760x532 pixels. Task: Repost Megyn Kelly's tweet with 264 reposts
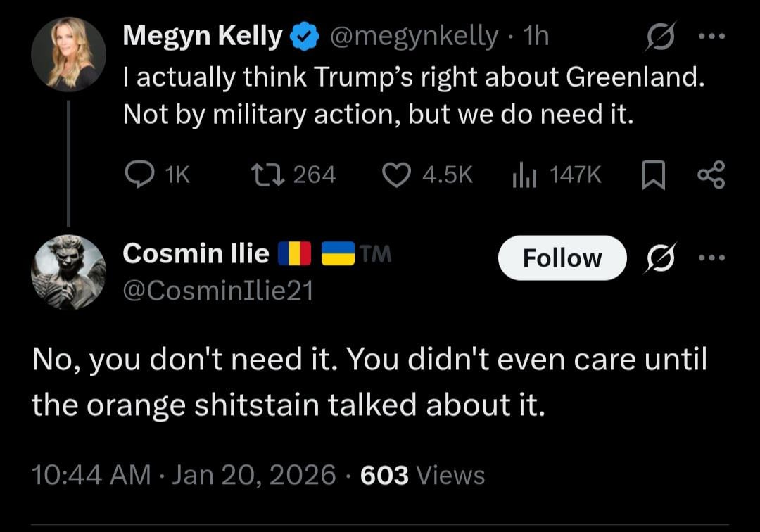tap(267, 175)
